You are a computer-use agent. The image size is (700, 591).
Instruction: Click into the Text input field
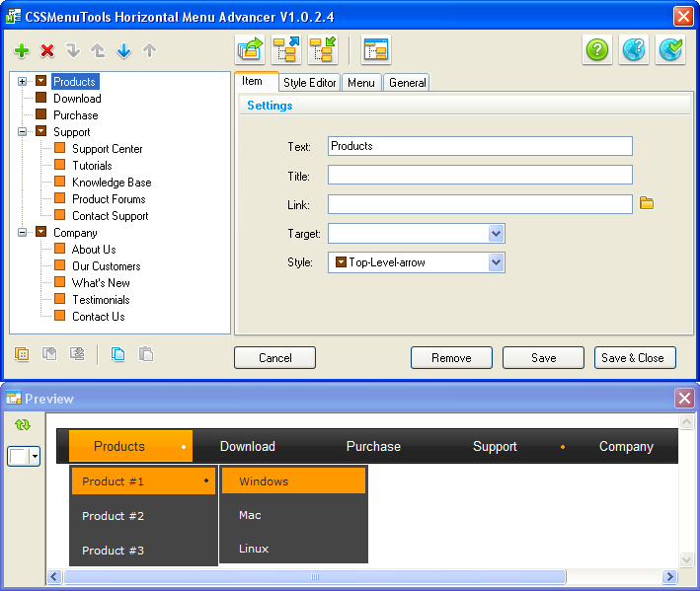point(480,146)
